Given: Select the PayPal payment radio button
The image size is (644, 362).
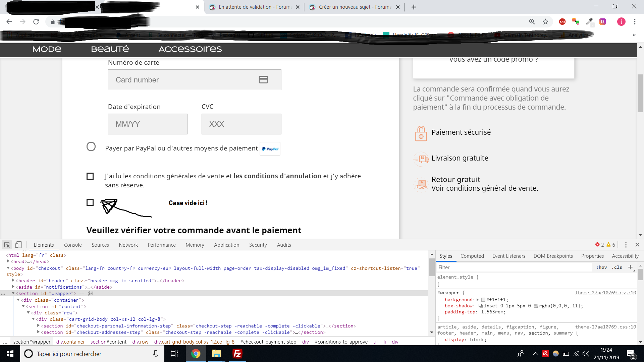Looking at the screenshot, I should point(91,147).
